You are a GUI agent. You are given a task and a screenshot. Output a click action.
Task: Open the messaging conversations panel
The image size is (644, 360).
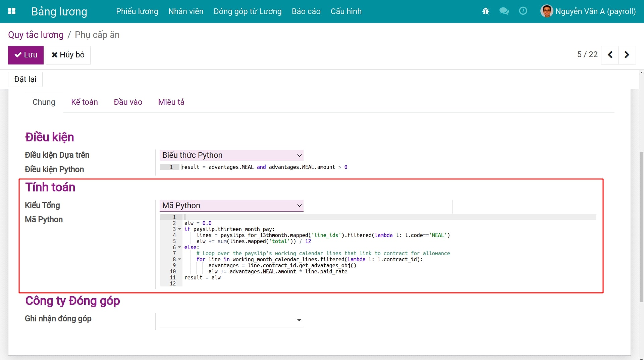[x=504, y=11]
